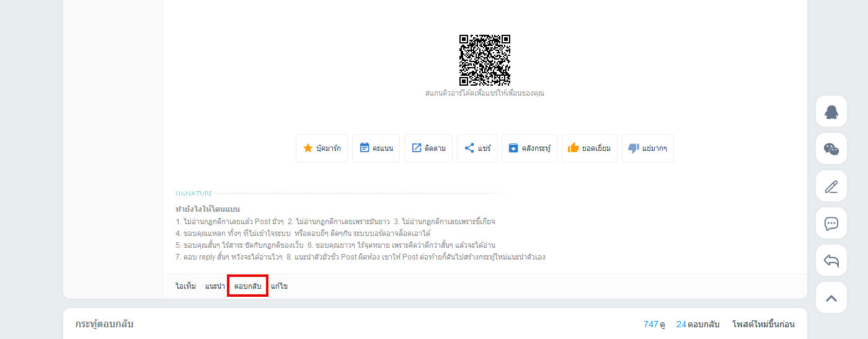Click the pencil write-post sidebar icon

[x=831, y=186]
